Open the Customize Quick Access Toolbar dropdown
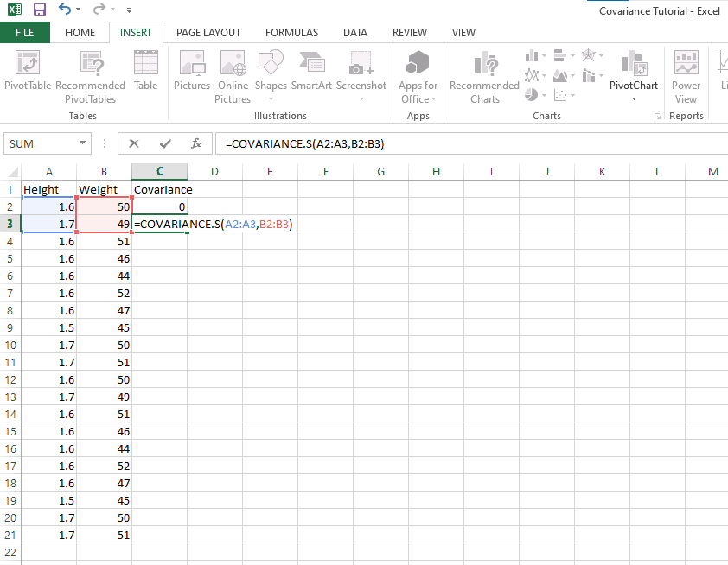The height and width of the screenshot is (565, 728). (129, 11)
